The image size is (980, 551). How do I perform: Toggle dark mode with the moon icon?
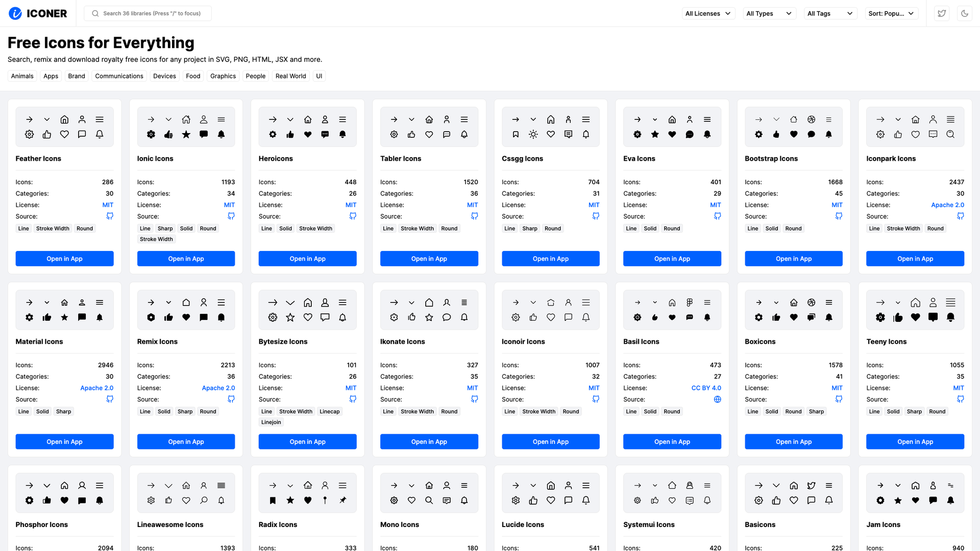(964, 13)
